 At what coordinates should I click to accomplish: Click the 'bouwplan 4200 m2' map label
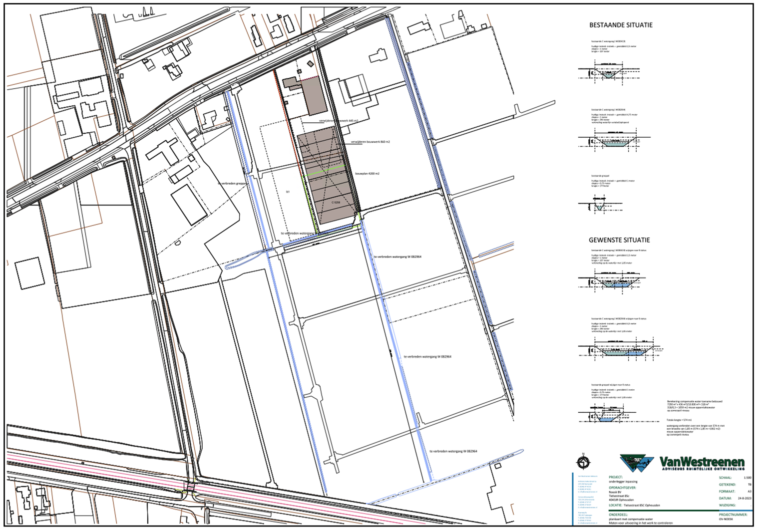click(x=367, y=174)
